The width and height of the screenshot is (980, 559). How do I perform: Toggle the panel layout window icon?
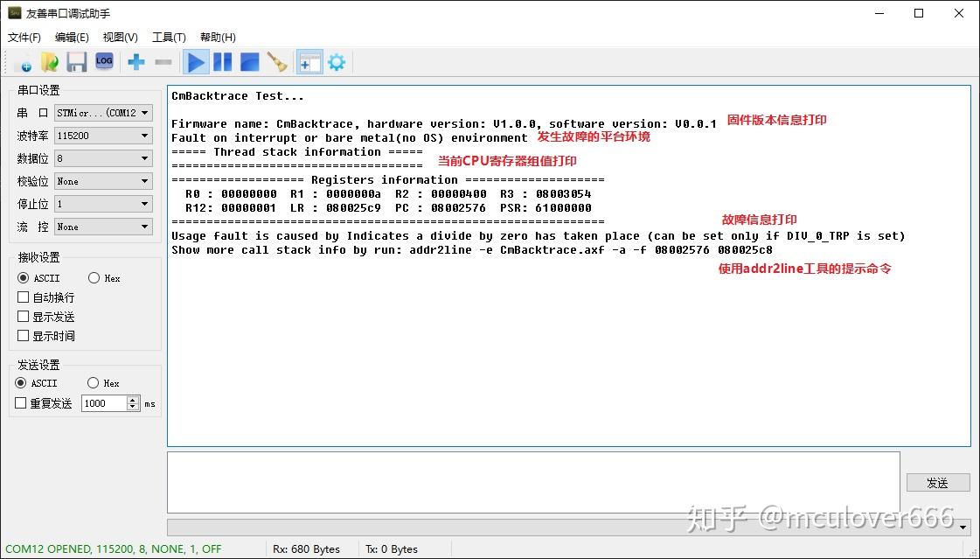click(x=309, y=62)
